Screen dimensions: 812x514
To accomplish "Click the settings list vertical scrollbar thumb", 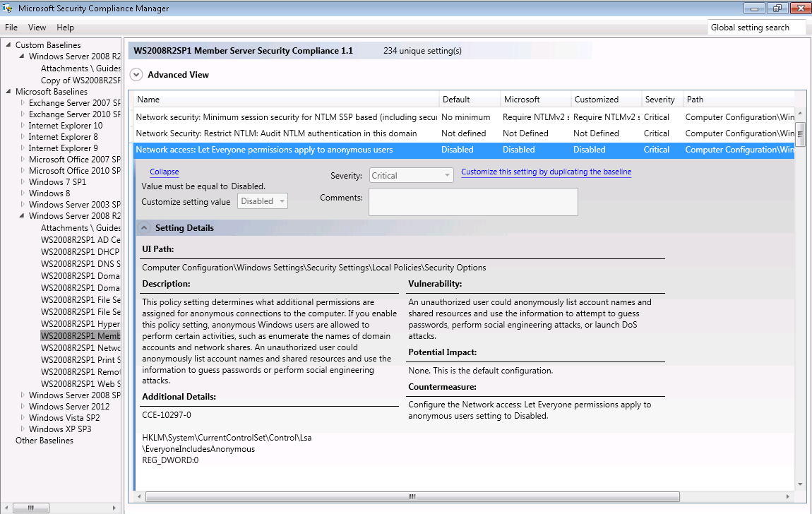I will [800, 134].
